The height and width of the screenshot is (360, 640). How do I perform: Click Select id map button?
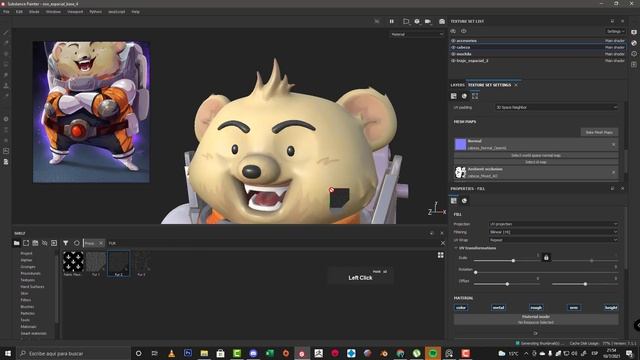click(x=536, y=162)
